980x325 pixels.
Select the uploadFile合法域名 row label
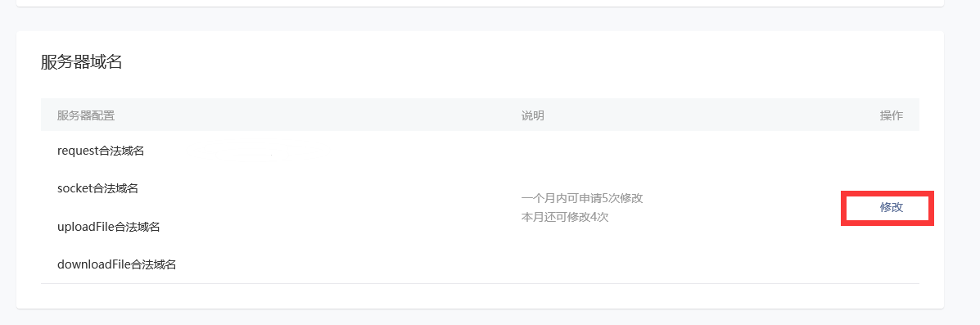coord(109,227)
